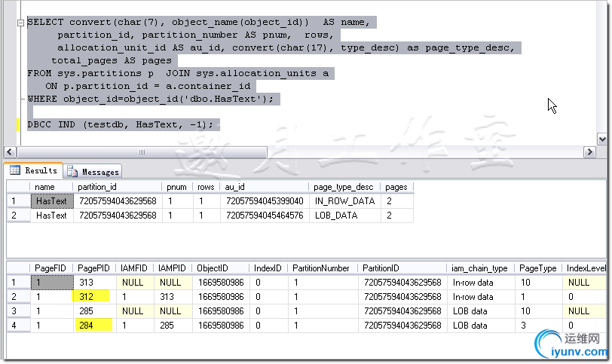Select row 4 header in the DBCC IND grid
Screen dimensions: 612x364
18,326
